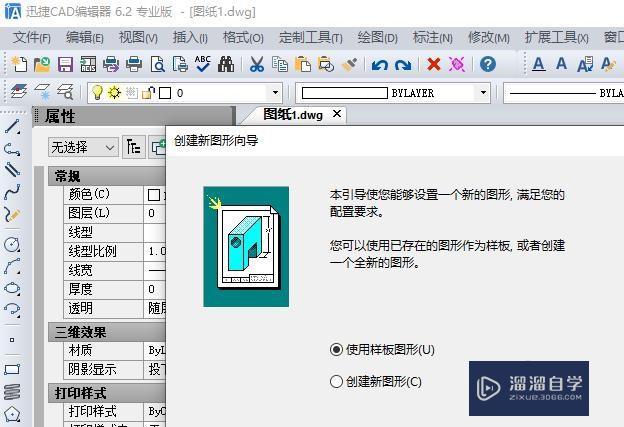Screen dimensions: 624x427
Task: Open the 格式(O) menu
Action: point(243,38)
